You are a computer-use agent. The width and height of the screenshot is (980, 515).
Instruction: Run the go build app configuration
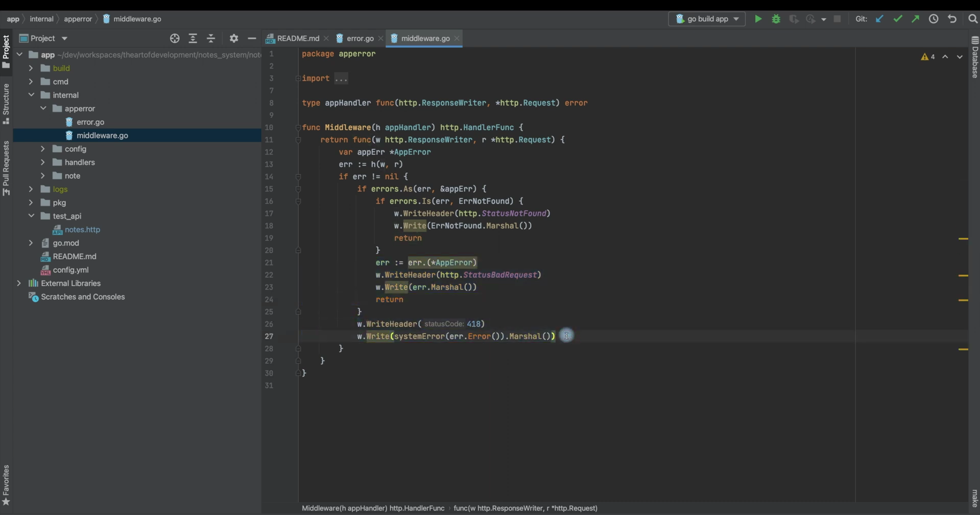click(x=758, y=19)
